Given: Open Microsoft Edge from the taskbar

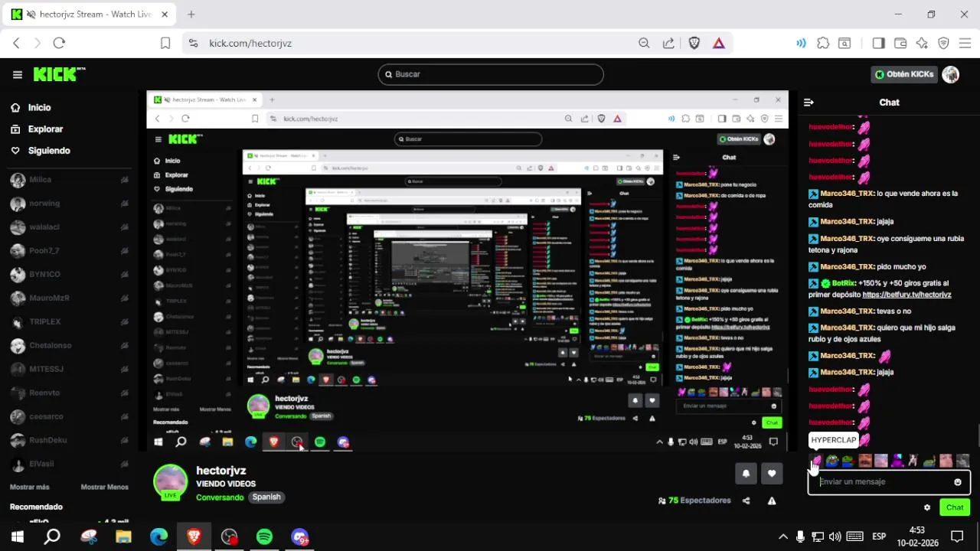Looking at the screenshot, I should pyautogui.click(x=158, y=536).
